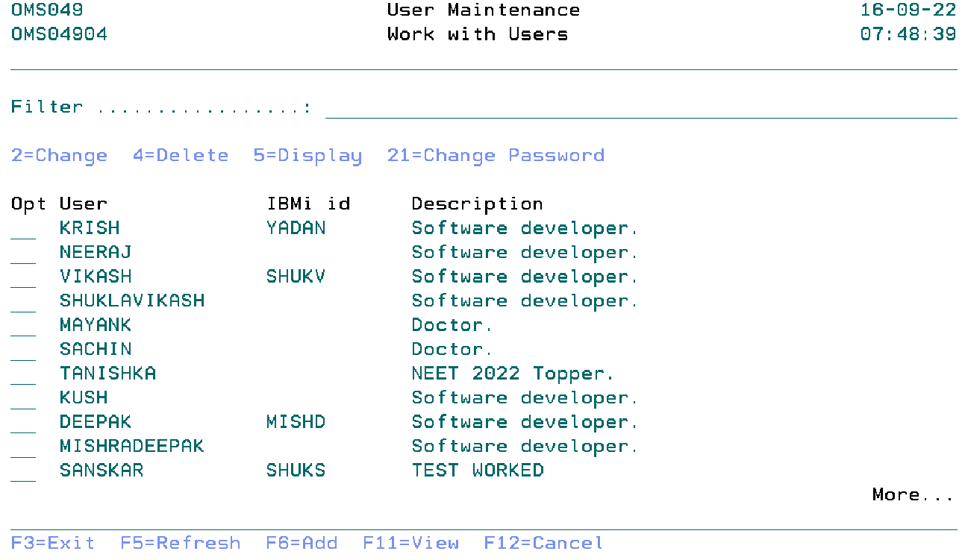Viewport: 965px width, 560px height.
Task: Click the 5=Display option label
Action: click(x=307, y=156)
